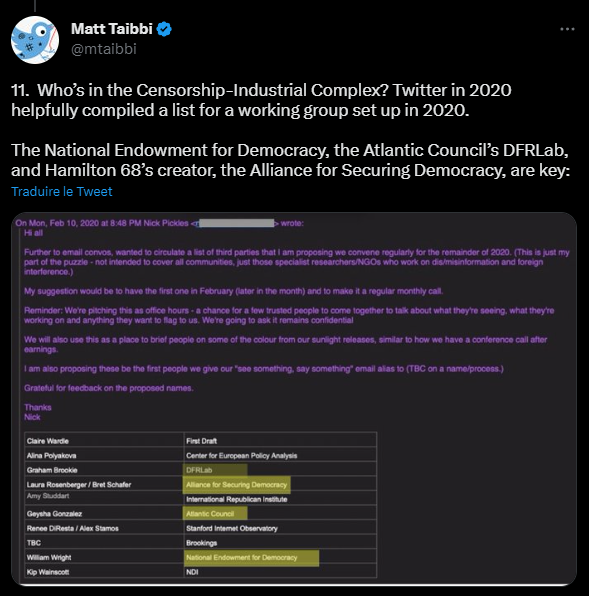589x596 pixels.
Task: Open Matt Taibbi's profile picture
Action: (35, 40)
